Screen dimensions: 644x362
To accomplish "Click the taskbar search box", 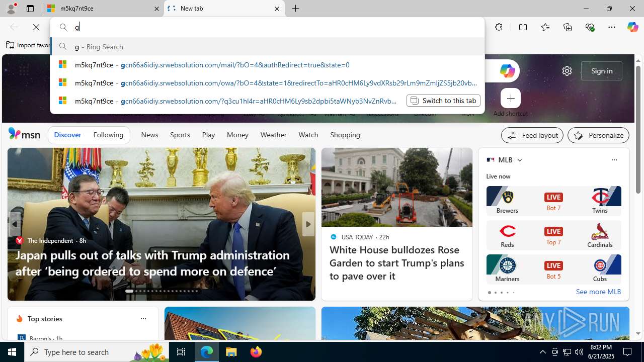I will click(x=97, y=352).
